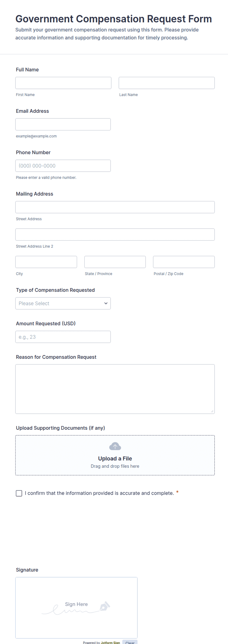Select the Phone Number field

63,166
